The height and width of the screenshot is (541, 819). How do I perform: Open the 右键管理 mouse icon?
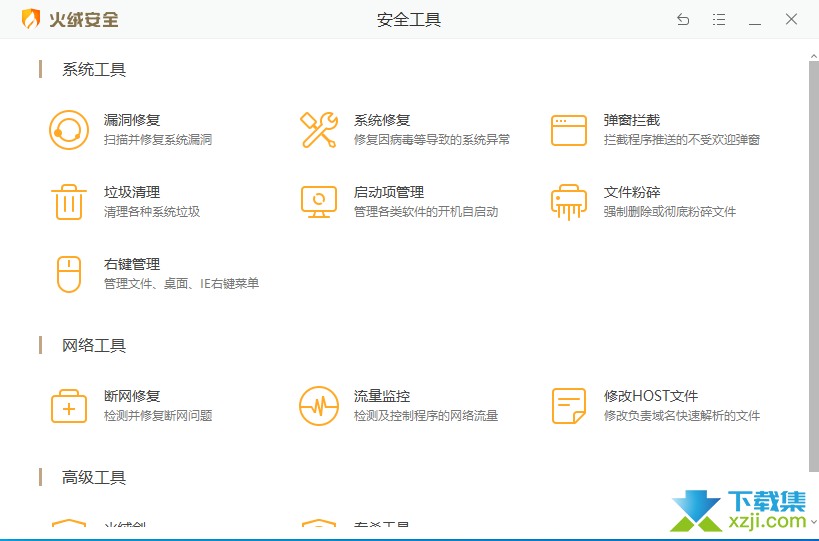69,274
